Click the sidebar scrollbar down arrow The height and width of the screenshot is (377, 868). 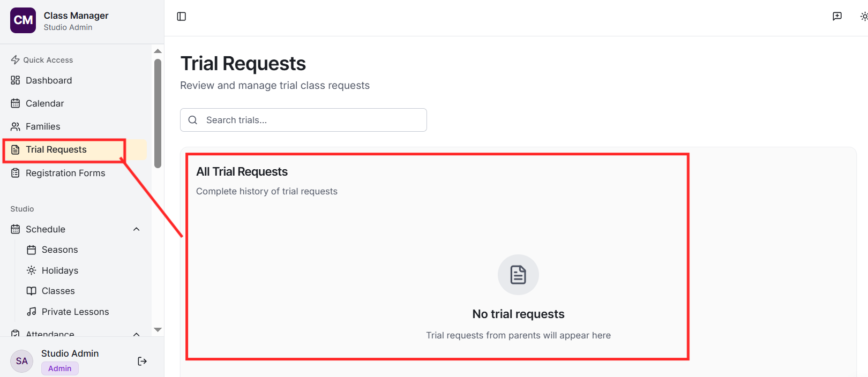click(x=158, y=330)
